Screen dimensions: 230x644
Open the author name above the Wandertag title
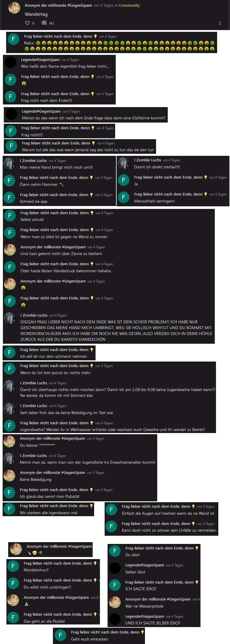tap(58, 5)
